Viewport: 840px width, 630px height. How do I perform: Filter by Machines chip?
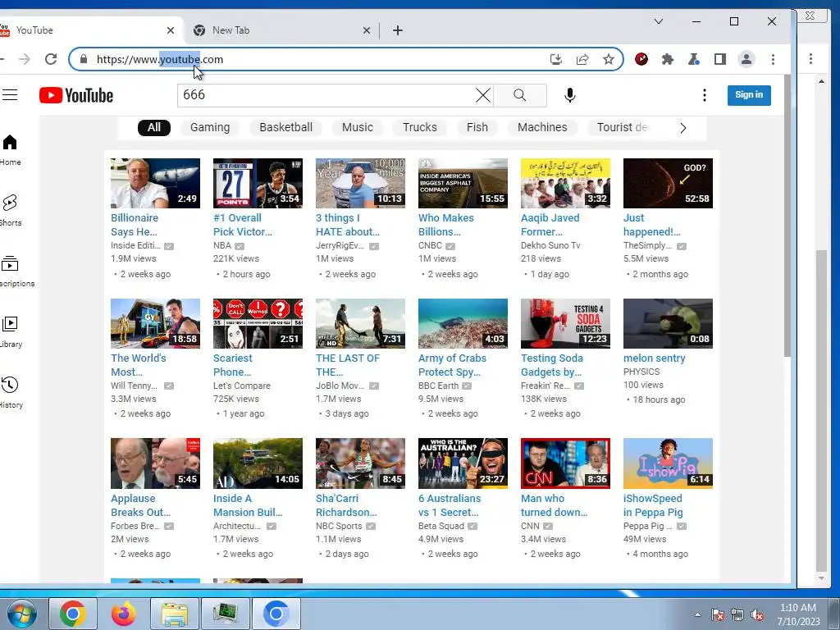(x=542, y=127)
